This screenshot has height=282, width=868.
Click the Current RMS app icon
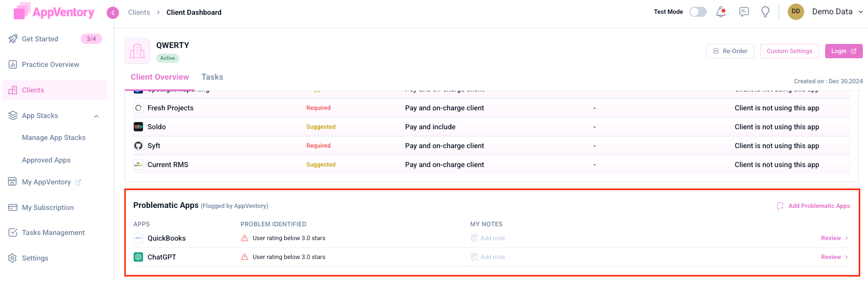[138, 165]
